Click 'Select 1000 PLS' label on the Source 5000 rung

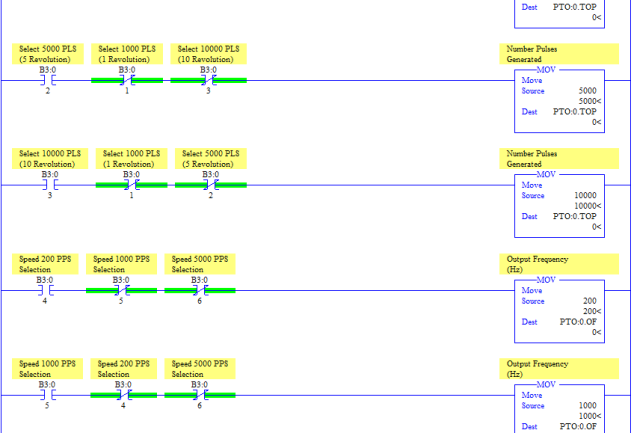(127, 54)
